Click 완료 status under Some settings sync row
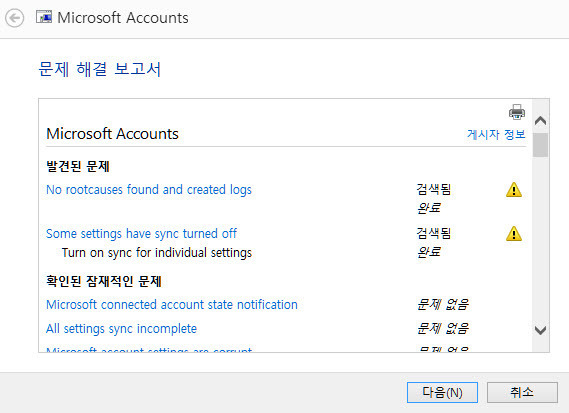The height and width of the screenshot is (413, 569). click(x=429, y=252)
